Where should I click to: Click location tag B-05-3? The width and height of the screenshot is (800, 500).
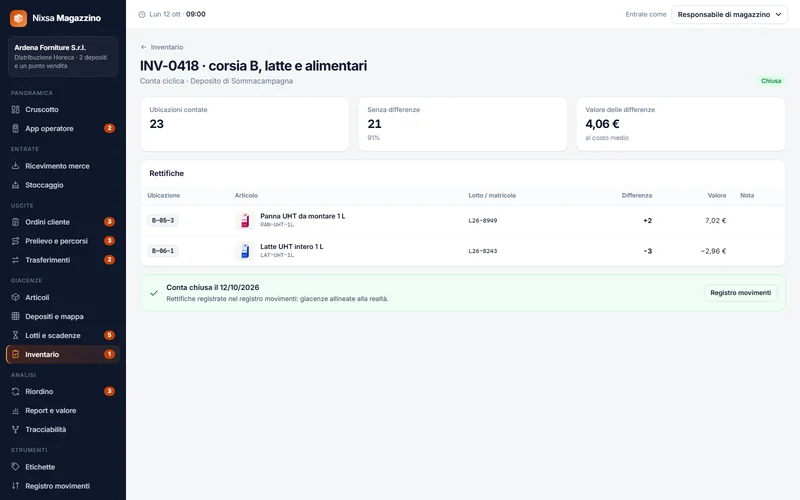pyautogui.click(x=163, y=220)
